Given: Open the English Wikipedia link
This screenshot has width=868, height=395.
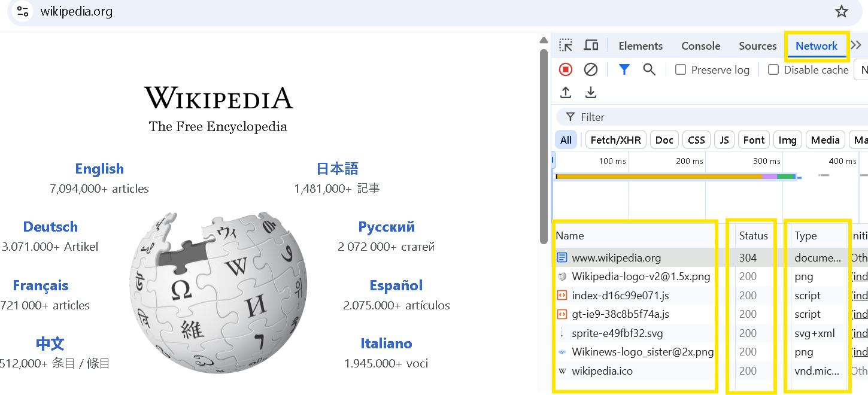Looking at the screenshot, I should click(x=99, y=168).
